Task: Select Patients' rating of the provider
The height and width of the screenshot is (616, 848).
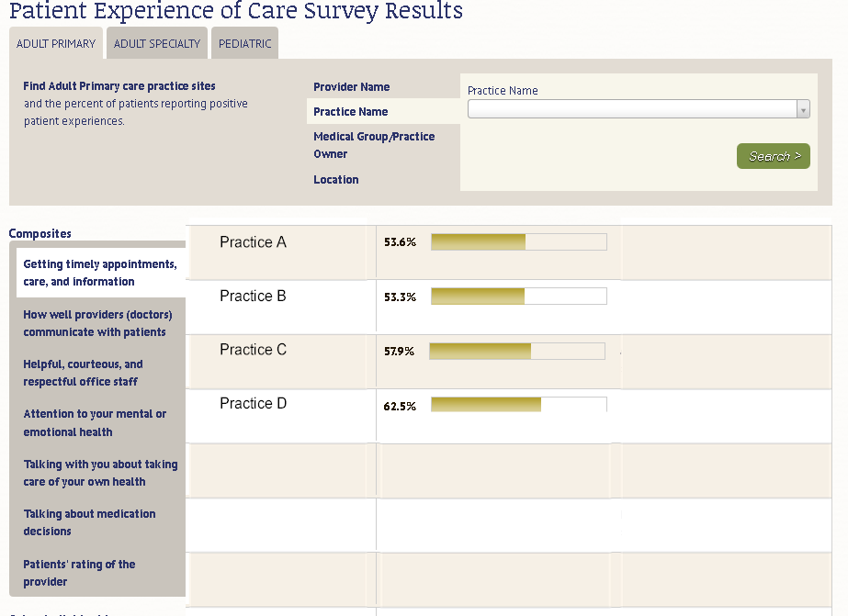Action: pos(79,573)
